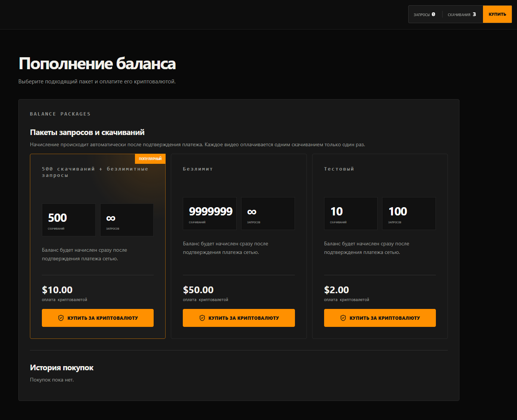Click 'оплата криптовалютой' under $2.00
The image size is (517, 420).
pos(347,300)
